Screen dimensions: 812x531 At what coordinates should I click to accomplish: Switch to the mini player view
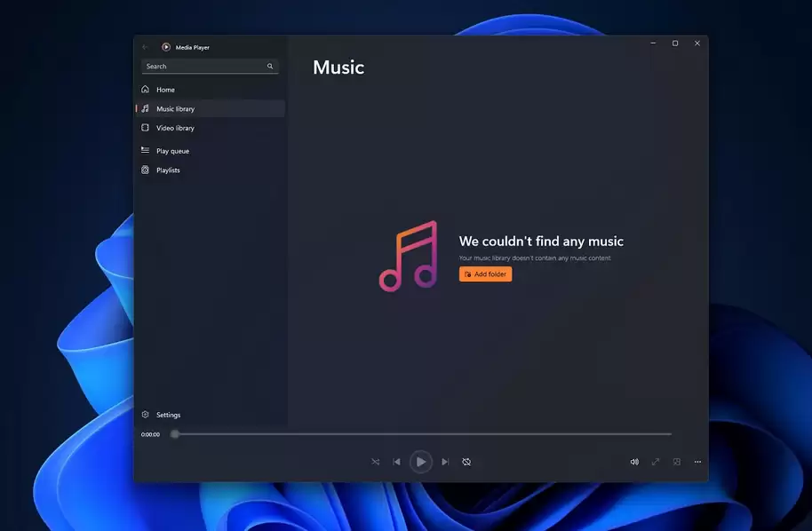677,462
